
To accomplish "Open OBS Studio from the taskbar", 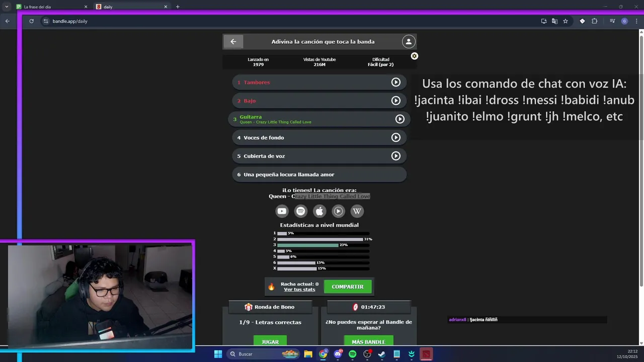I will (x=367, y=354).
